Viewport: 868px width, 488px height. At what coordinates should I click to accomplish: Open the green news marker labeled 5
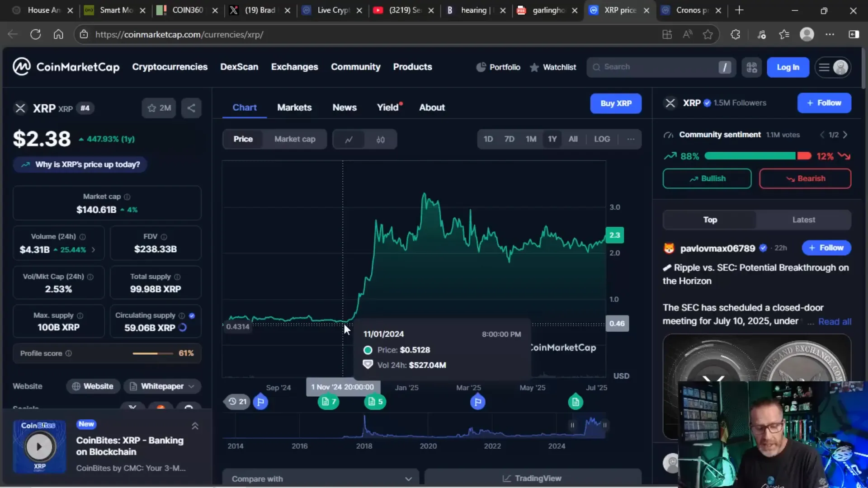(375, 402)
